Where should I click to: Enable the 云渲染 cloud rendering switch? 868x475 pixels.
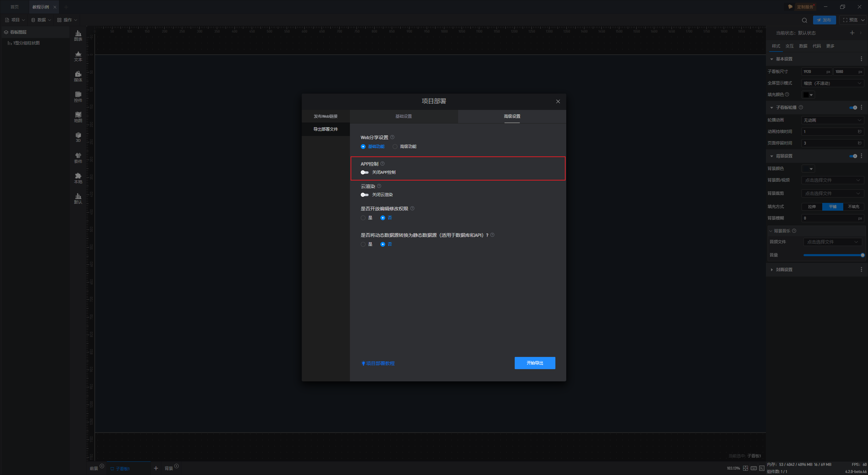(364, 195)
